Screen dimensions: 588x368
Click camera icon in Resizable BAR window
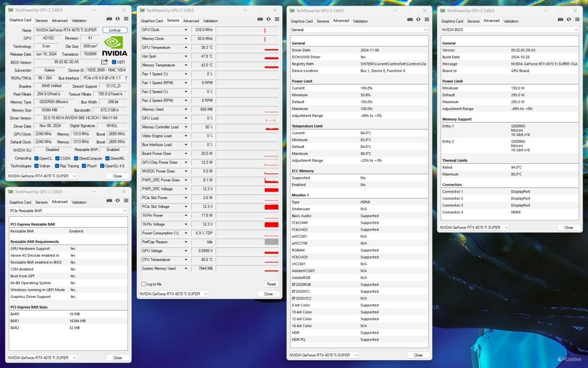pos(109,200)
